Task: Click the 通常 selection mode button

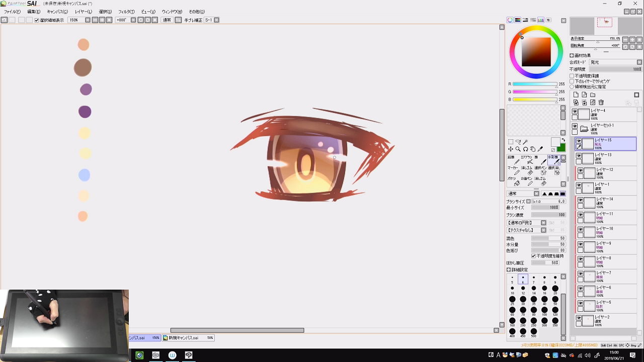Action: click(x=167, y=20)
